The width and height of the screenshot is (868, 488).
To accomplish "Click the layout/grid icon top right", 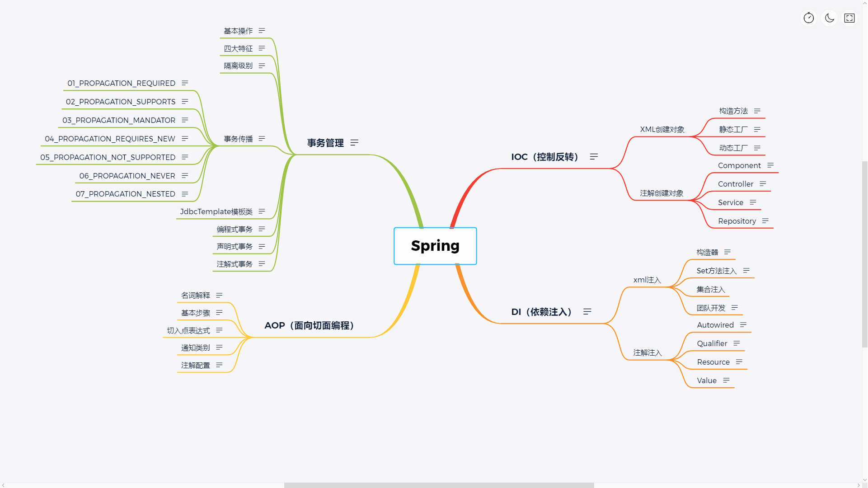I will click(x=849, y=18).
